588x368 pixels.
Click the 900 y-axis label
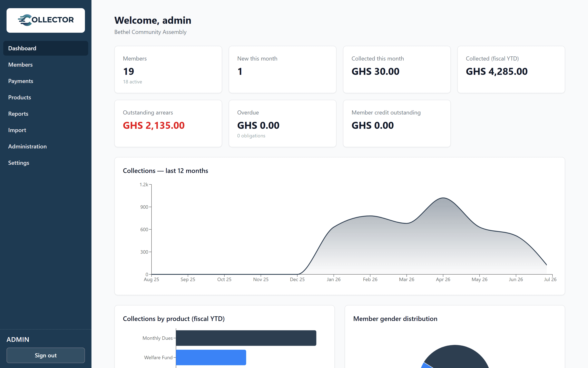point(144,207)
